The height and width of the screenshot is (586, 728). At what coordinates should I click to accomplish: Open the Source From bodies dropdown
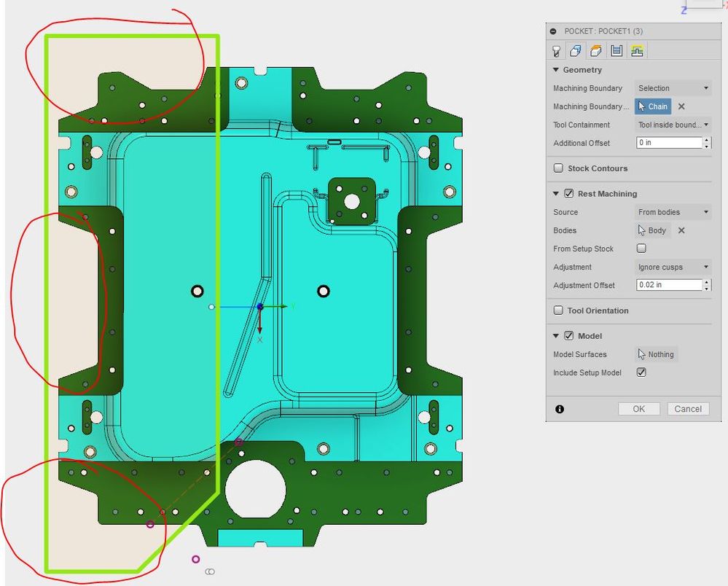(x=673, y=212)
